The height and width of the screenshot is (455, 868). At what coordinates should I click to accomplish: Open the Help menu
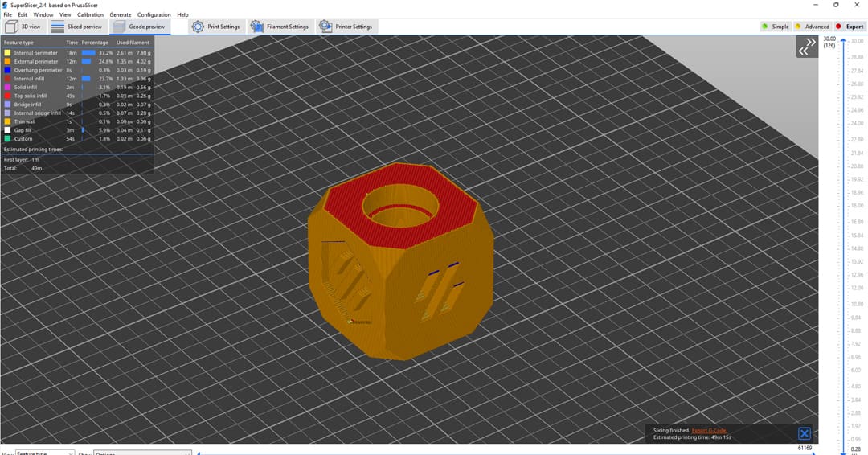pos(182,15)
